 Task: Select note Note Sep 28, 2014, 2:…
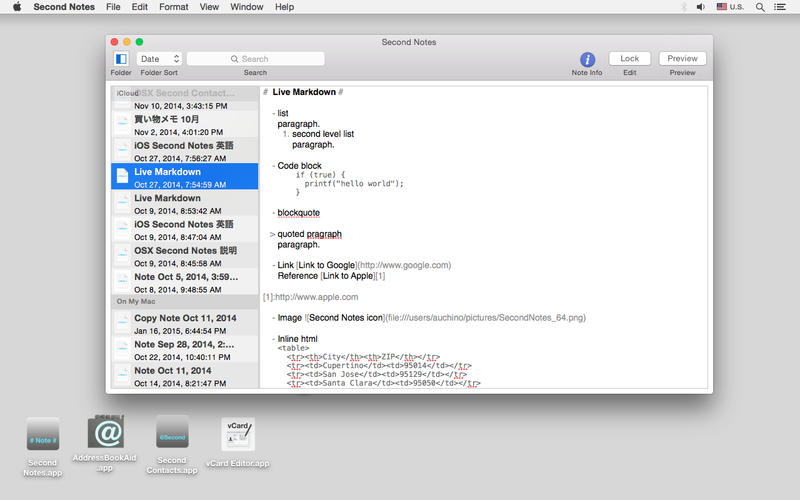coord(185,350)
